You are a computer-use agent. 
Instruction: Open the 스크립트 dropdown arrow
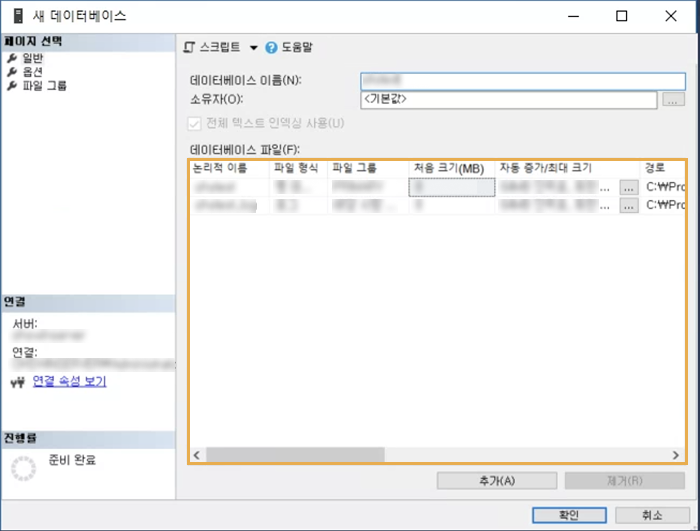click(253, 48)
